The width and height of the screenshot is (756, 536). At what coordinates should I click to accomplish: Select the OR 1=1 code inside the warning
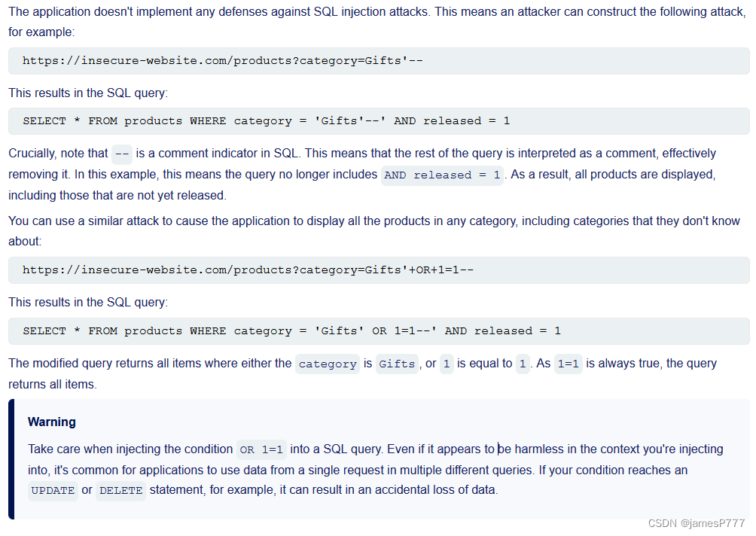[261, 449]
